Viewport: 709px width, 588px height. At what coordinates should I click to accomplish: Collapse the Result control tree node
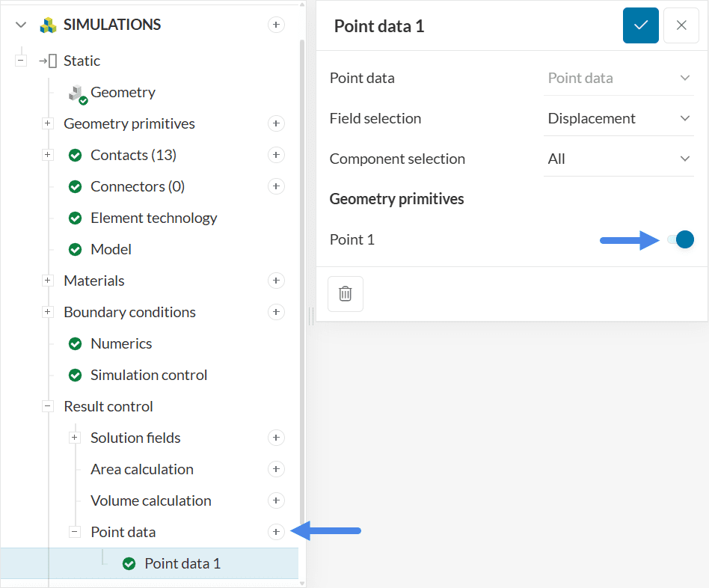click(x=48, y=406)
